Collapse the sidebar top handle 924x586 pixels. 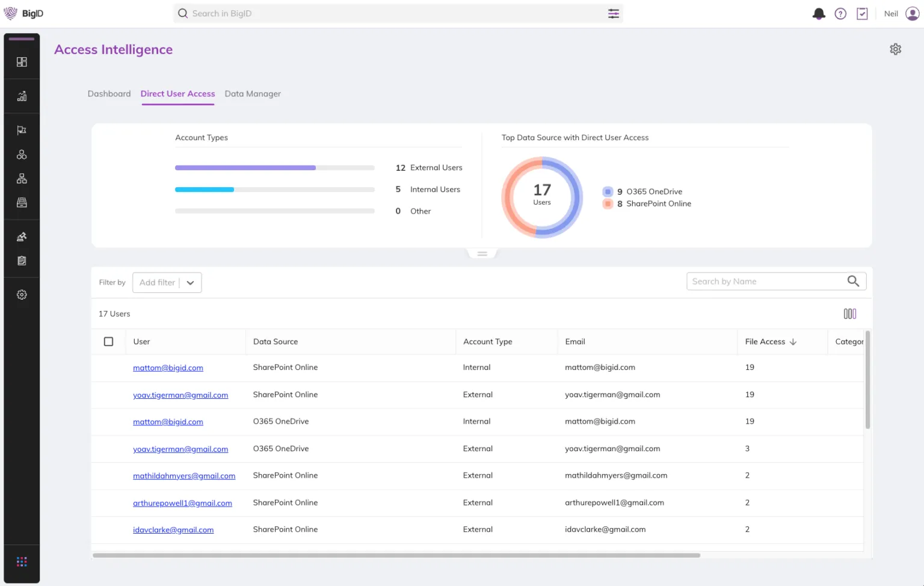22,39
